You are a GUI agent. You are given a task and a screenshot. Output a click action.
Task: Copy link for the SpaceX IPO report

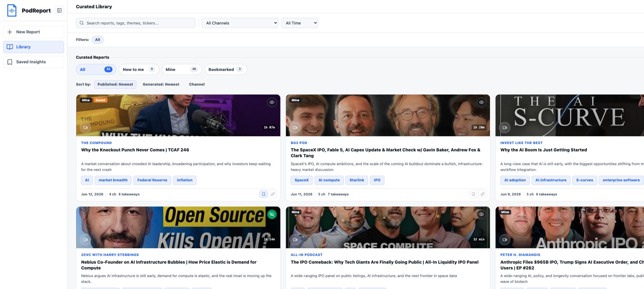click(482, 194)
